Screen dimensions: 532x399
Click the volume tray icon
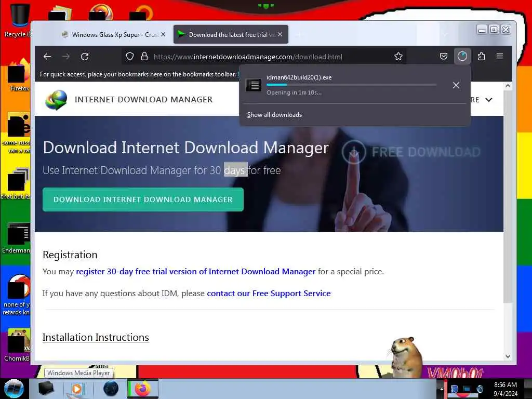[480, 389]
